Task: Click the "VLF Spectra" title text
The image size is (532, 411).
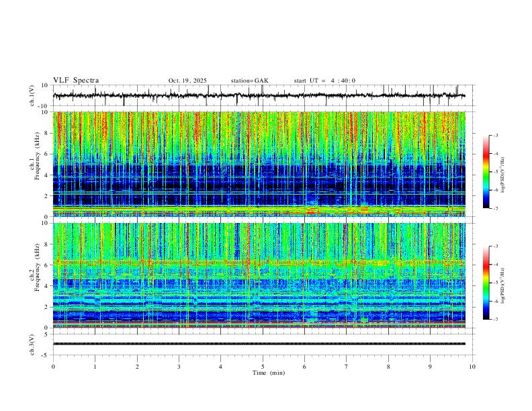Action: click(76, 81)
